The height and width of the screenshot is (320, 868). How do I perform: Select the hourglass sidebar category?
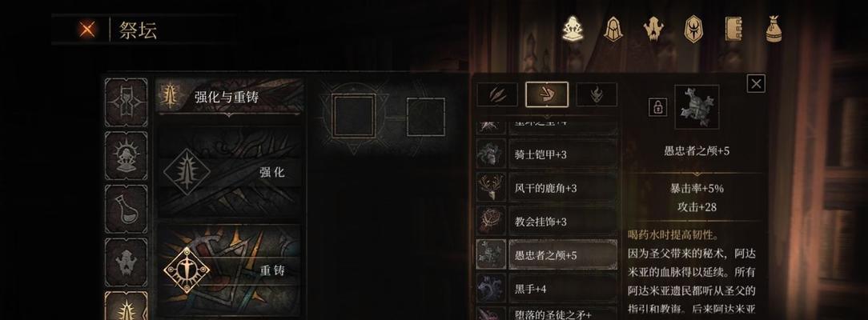point(127,102)
